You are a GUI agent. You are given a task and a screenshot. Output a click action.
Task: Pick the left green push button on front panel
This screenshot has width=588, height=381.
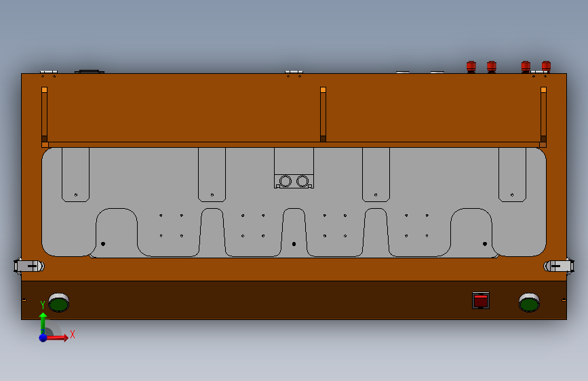pos(59,302)
